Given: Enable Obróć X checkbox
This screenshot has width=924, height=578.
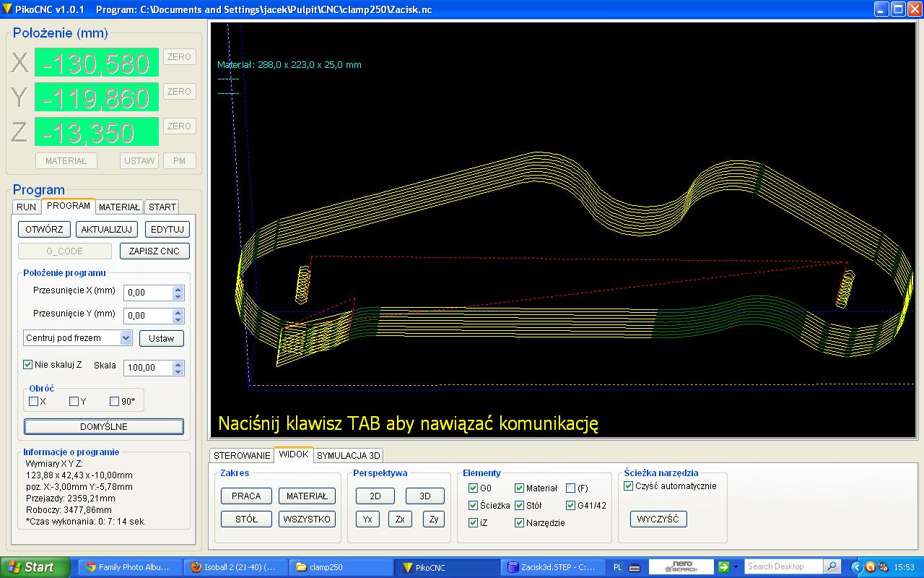Looking at the screenshot, I should pos(34,402).
